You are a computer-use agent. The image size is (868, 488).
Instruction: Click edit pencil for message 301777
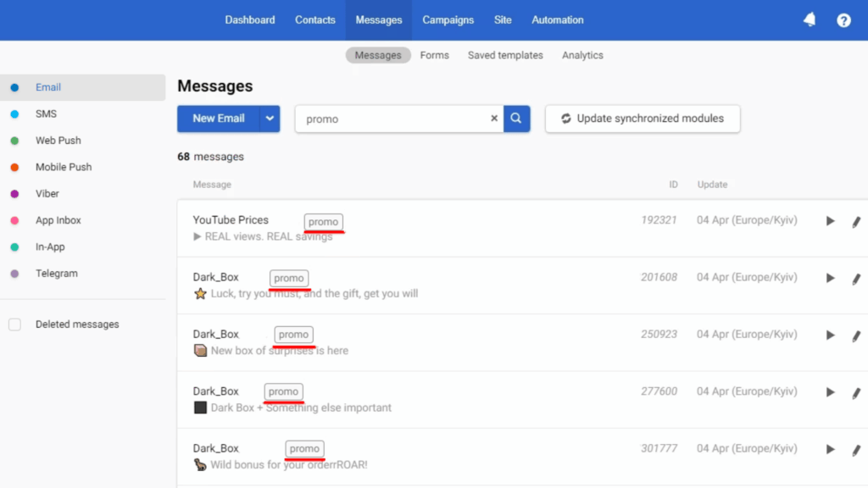[x=856, y=450]
